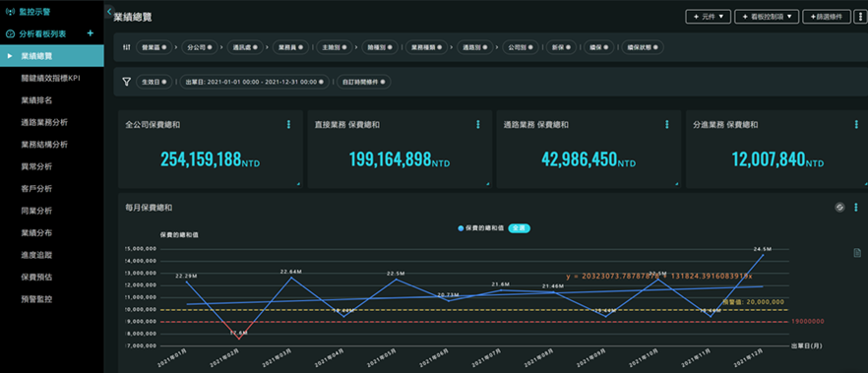The width and height of the screenshot is (868, 373).
Task: Click the 預警值: 20,000,000 threshold label
Action: (x=754, y=301)
